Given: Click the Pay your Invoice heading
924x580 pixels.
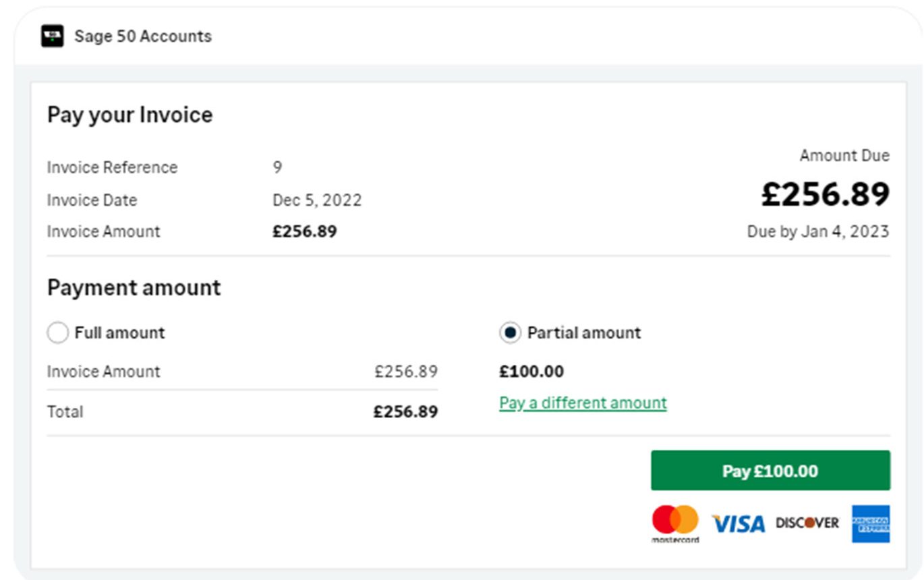Looking at the screenshot, I should pyautogui.click(x=129, y=115).
